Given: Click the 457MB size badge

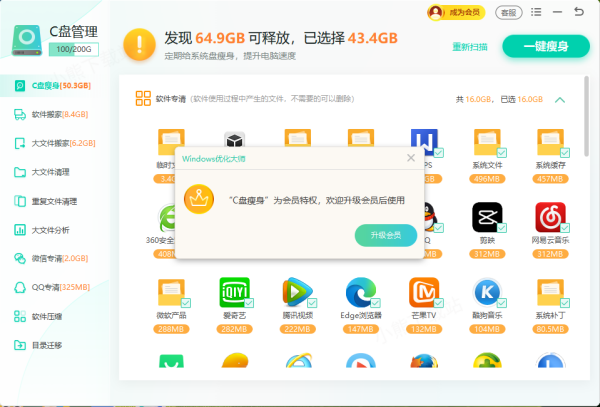Looking at the screenshot, I should click(x=550, y=179).
